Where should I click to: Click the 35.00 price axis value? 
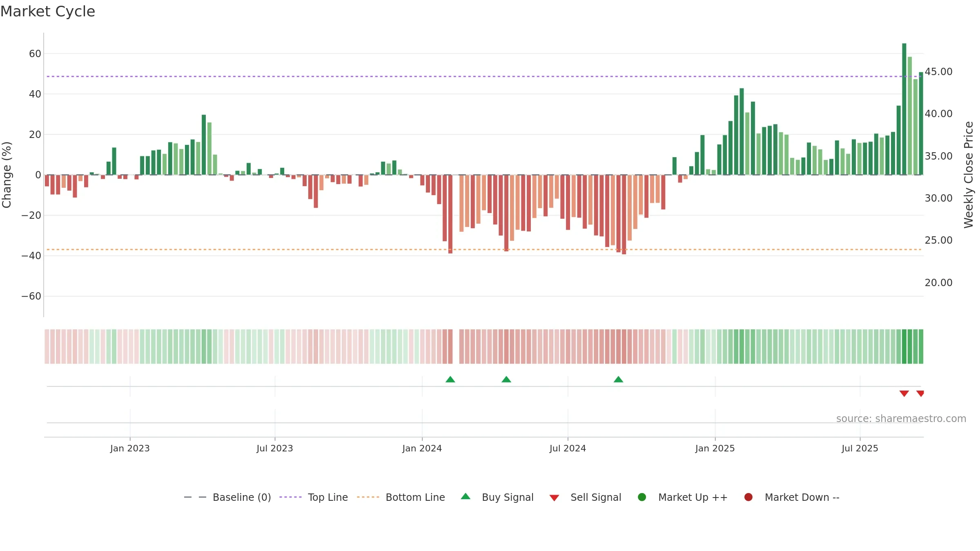938,156
